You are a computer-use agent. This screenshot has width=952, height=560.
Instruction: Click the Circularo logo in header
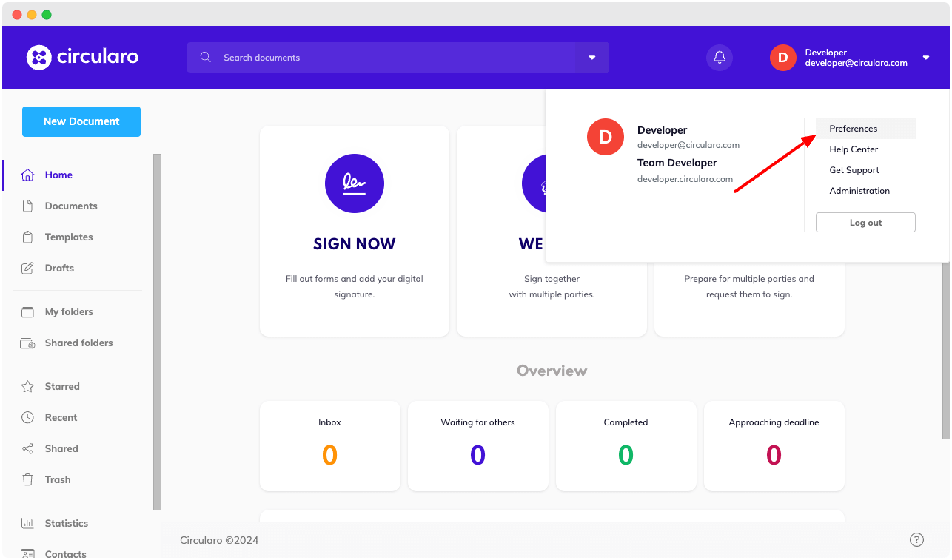coord(82,57)
